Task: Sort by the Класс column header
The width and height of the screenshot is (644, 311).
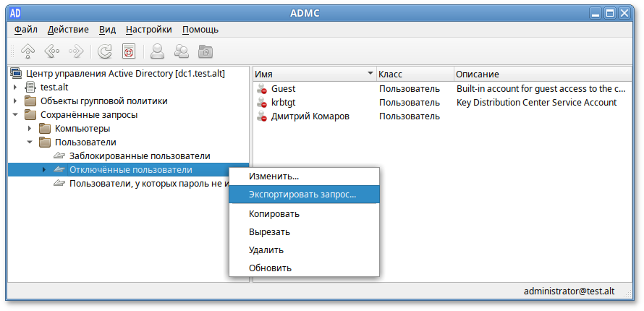Action: (x=415, y=74)
